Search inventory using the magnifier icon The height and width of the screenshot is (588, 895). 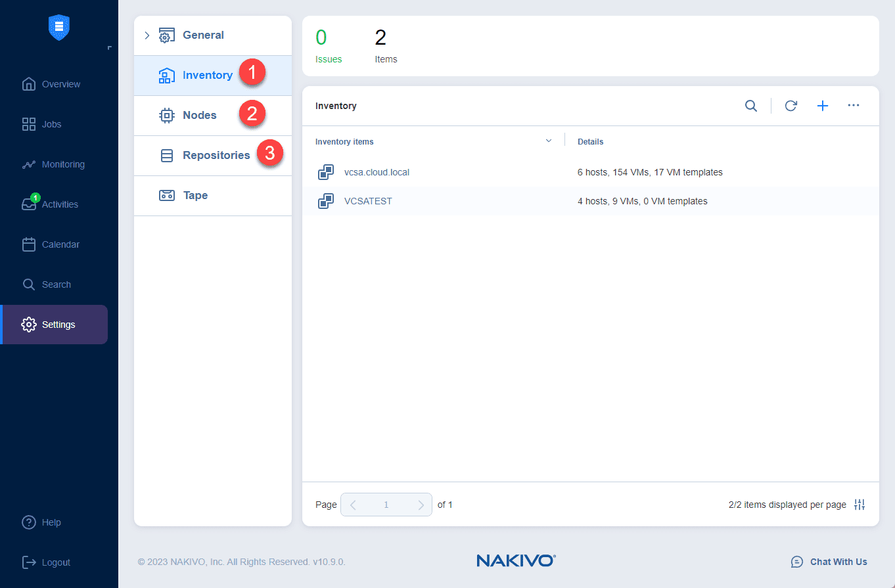(751, 106)
